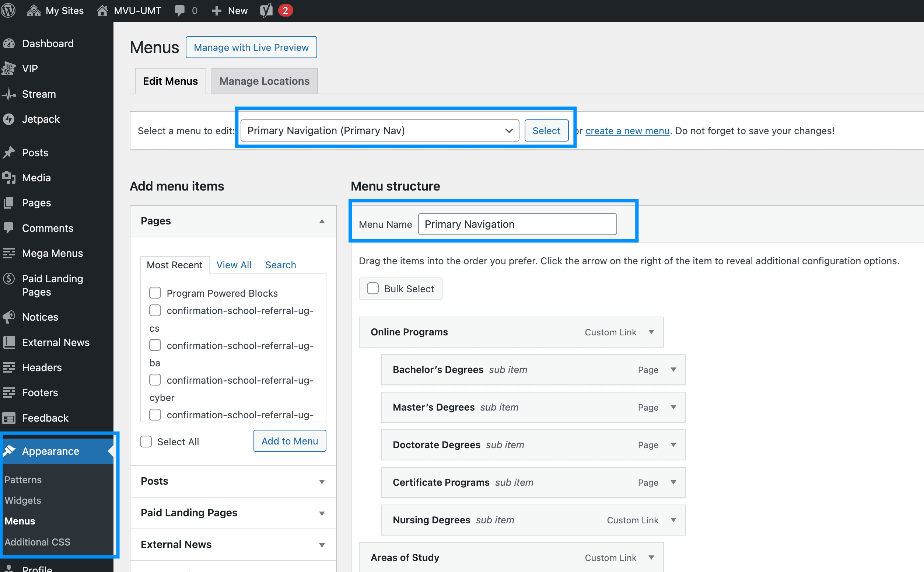
Task: Click the WordPress logo icon
Action: pyautogui.click(x=8, y=10)
